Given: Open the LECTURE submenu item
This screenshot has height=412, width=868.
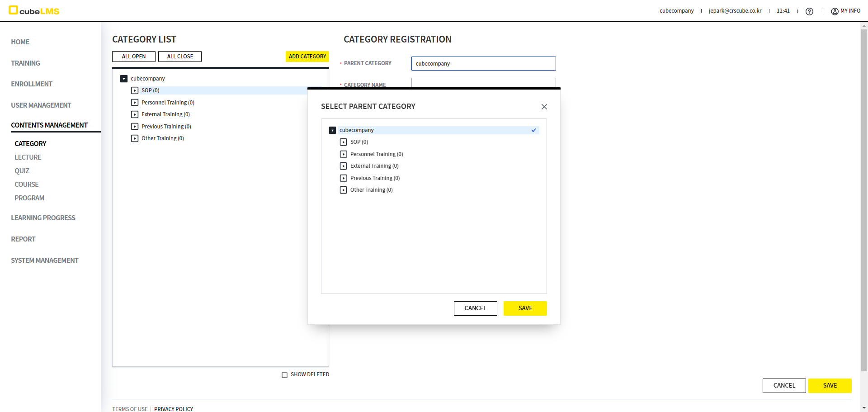Looking at the screenshot, I should [28, 157].
